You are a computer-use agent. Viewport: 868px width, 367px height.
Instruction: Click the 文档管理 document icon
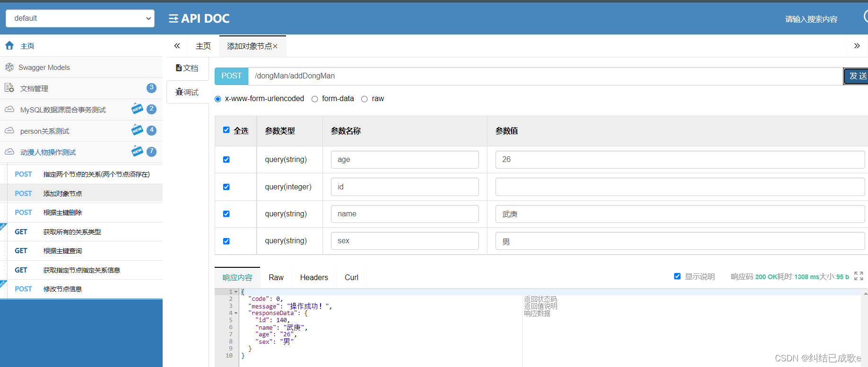9,88
